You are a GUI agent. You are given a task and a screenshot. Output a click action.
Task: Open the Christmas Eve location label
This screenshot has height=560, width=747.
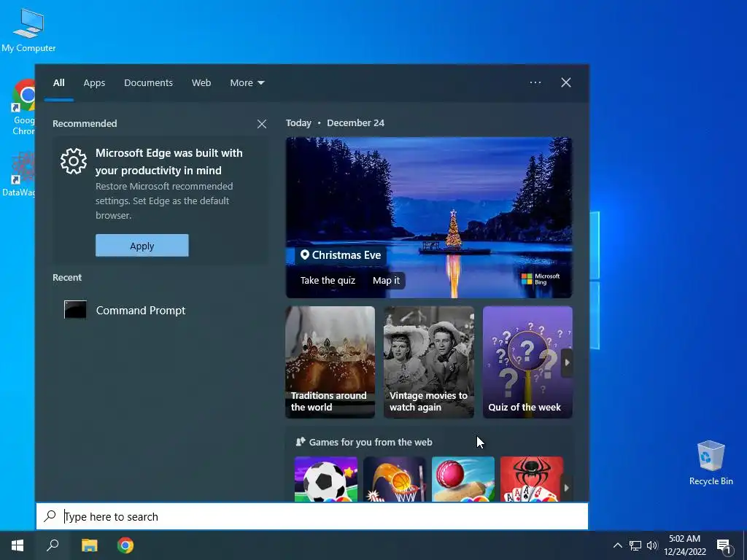click(341, 255)
